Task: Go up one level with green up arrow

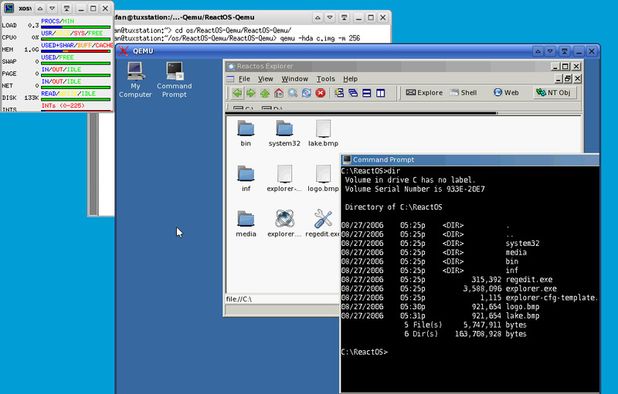Action: [x=264, y=93]
